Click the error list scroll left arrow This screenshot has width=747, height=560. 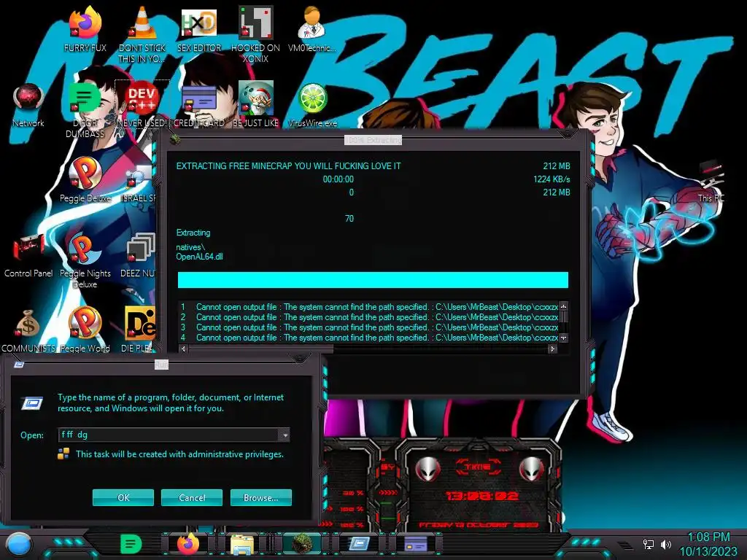coord(183,349)
